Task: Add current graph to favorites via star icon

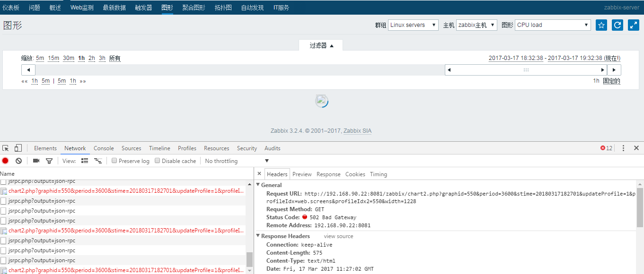Action: pyautogui.click(x=601, y=25)
